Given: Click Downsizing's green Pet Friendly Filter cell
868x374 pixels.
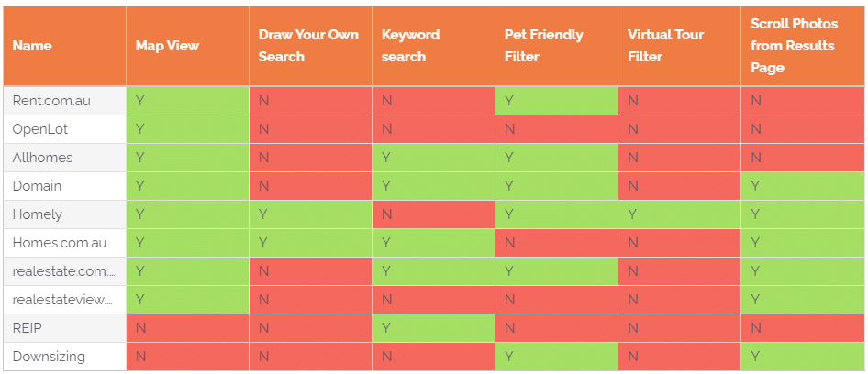Looking at the screenshot, I should [556, 357].
